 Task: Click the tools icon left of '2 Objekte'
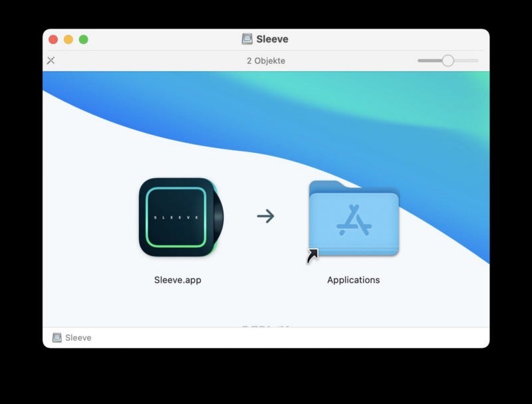(x=51, y=60)
